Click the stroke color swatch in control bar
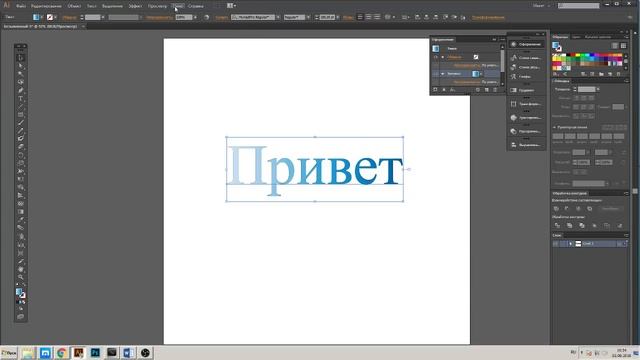 pos(50,17)
